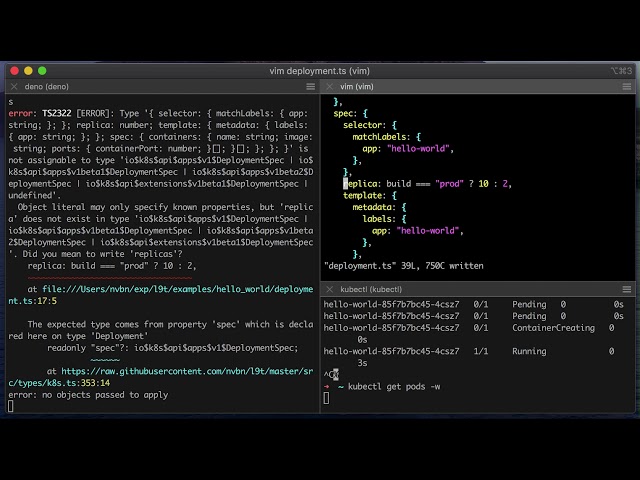Open the vim pane hamburger menu

[x=627, y=87]
